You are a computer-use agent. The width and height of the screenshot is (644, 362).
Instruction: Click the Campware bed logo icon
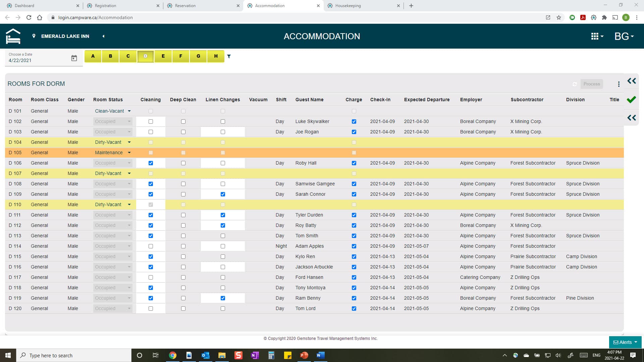[x=13, y=36]
